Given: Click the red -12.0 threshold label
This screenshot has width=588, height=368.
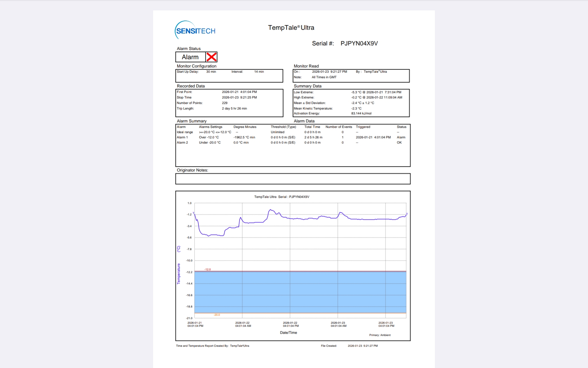Looking at the screenshot, I should [208, 270].
